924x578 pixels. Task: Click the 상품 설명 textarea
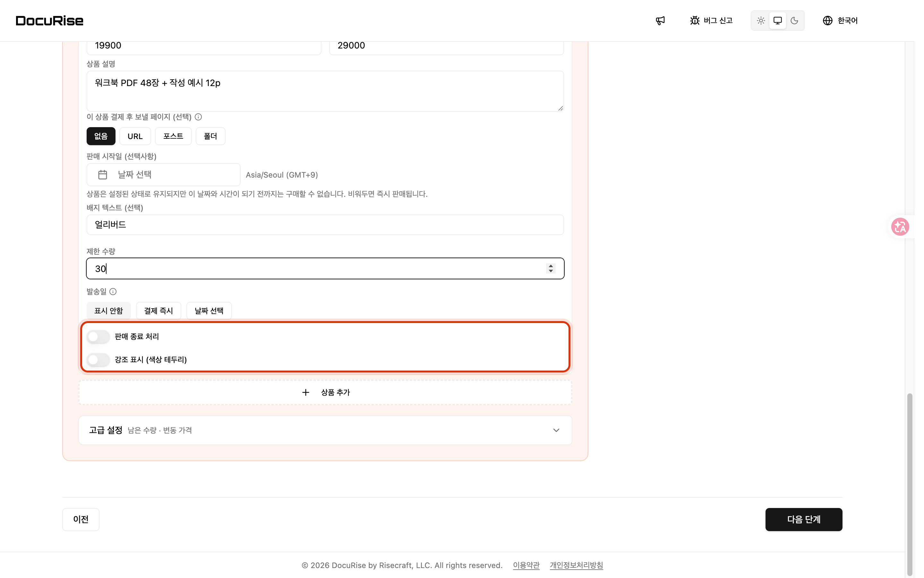tap(325, 92)
